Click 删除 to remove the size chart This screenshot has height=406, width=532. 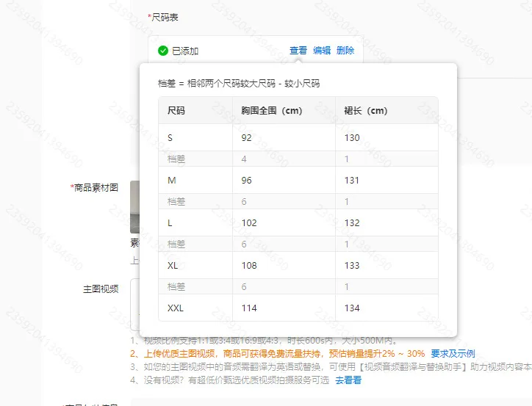pos(345,51)
